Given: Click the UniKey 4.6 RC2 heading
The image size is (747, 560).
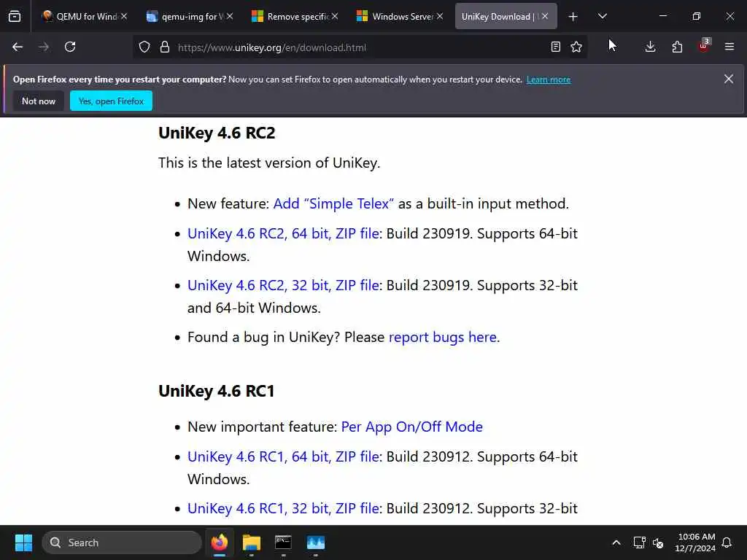Looking at the screenshot, I should [217, 133].
